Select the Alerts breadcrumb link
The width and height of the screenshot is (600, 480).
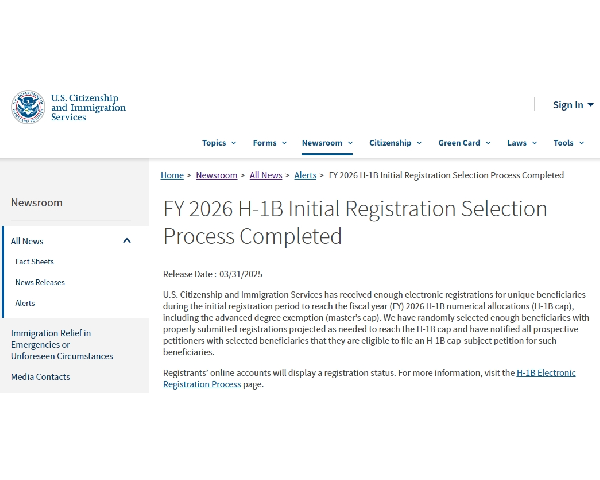tap(305, 175)
